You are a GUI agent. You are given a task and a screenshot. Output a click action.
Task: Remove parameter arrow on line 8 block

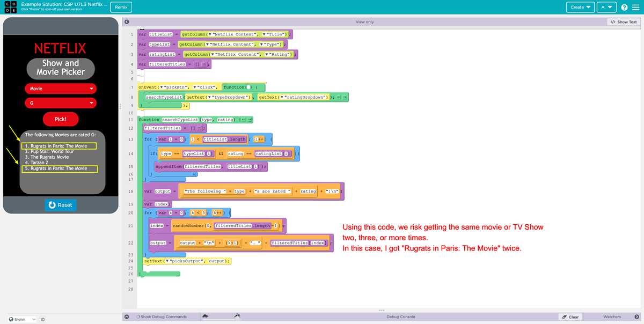339,97
